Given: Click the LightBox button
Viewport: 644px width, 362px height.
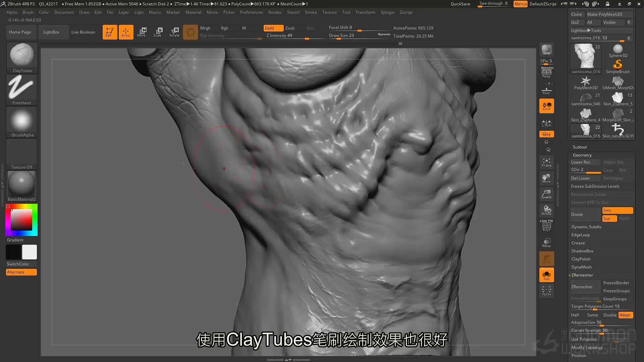Looking at the screenshot, I should pyautogui.click(x=51, y=32).
